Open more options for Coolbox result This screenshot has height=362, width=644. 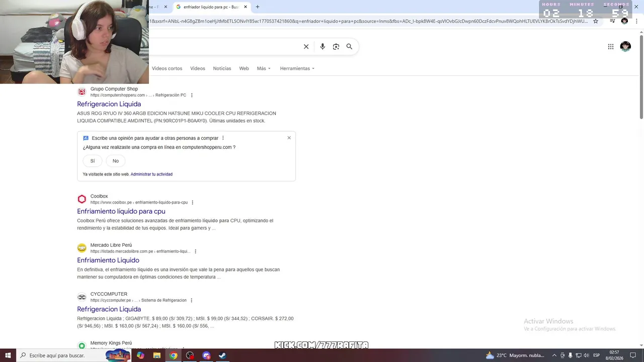192,203
